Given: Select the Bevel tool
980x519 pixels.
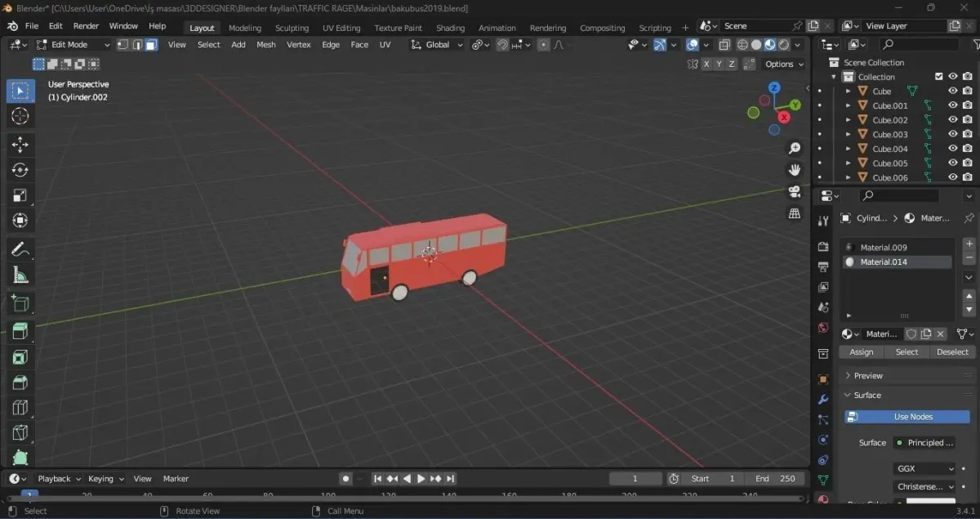Looking at the screenshot, I should (20, 383).
